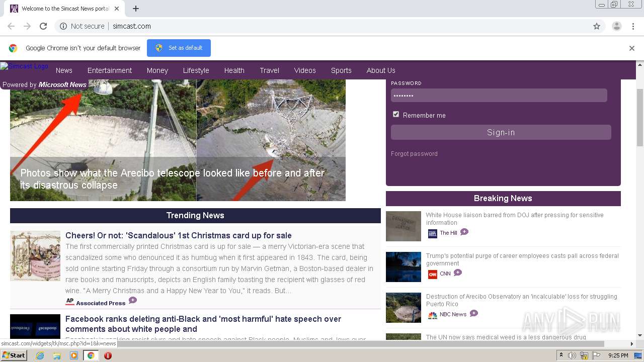Open the 'Scandalous' 1st Christmas card article
Image resolution: width=644 pixels, height=362 pixels.
pos(179,235)
